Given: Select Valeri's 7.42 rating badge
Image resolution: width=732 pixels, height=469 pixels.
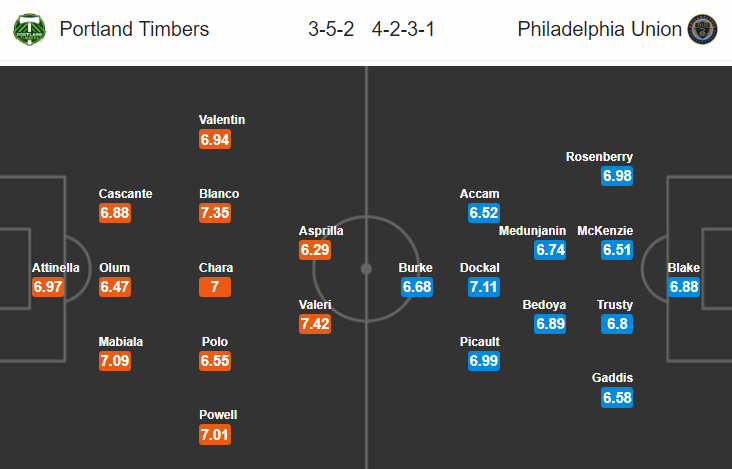Looking at the screenshot, I should pyautogui.click(x=315, y=324).
